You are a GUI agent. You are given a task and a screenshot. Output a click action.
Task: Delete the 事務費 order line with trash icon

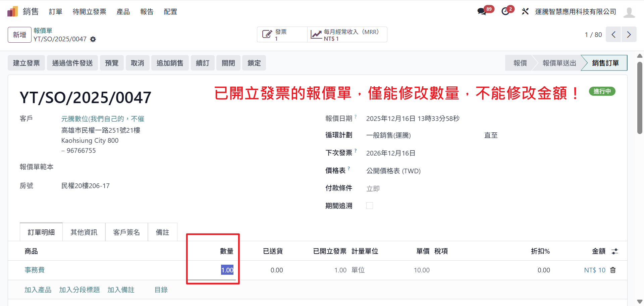click(613, 270)
